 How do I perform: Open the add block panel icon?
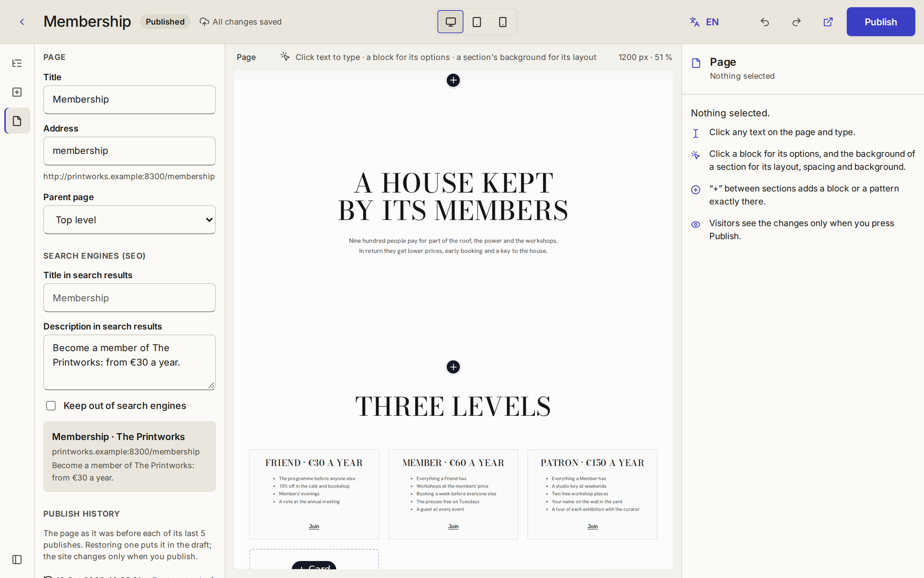(17, 92)
